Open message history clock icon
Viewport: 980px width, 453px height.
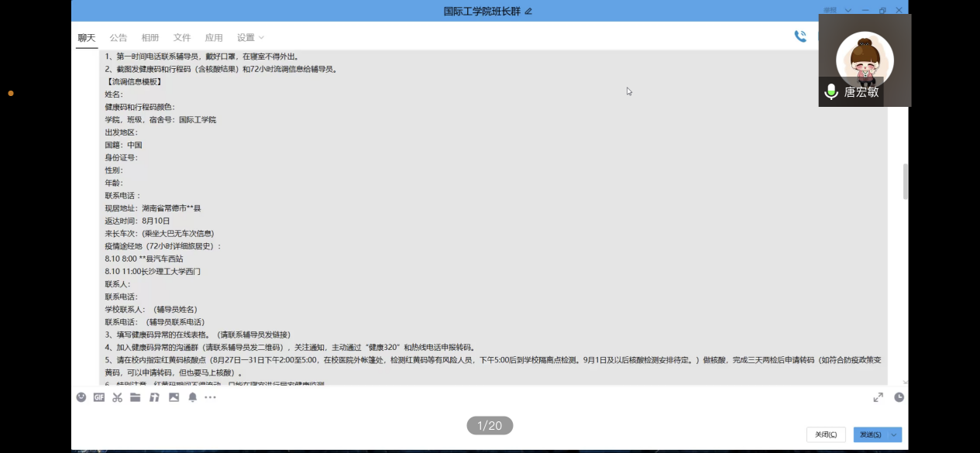coord(899,397)
